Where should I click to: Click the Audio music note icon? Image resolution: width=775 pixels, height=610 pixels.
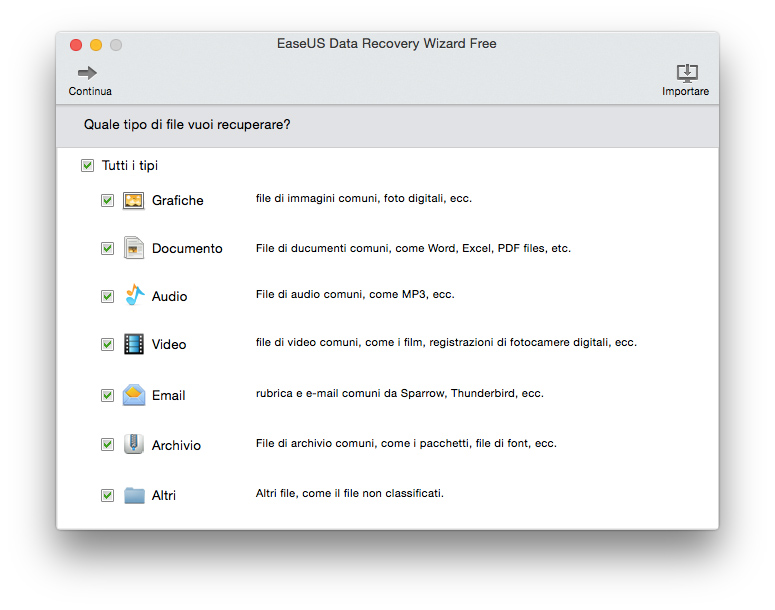[134, 295]
